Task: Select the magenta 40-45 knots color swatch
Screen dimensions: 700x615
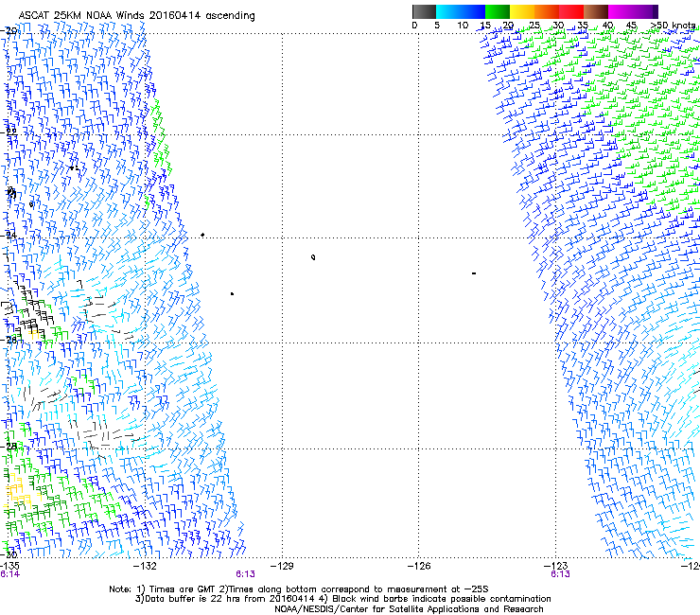Action: click(x=621, y=11)
